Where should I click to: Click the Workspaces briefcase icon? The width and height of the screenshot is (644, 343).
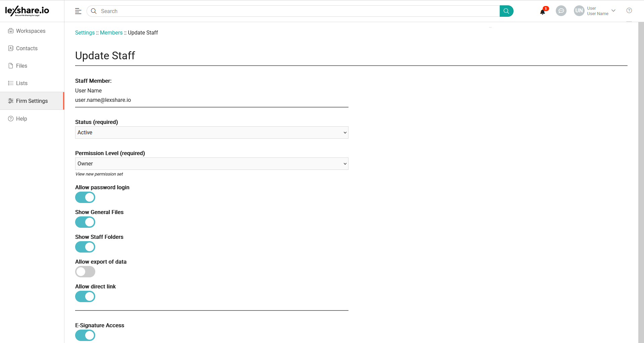click(11, 31)
